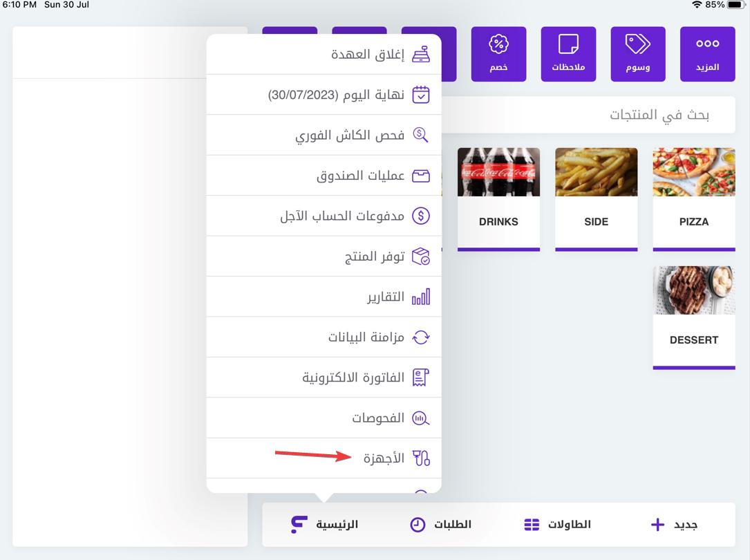Click the bar chart icon for التقارير
The height and width of the screenshot is (560, 750).
pos(421,297)
